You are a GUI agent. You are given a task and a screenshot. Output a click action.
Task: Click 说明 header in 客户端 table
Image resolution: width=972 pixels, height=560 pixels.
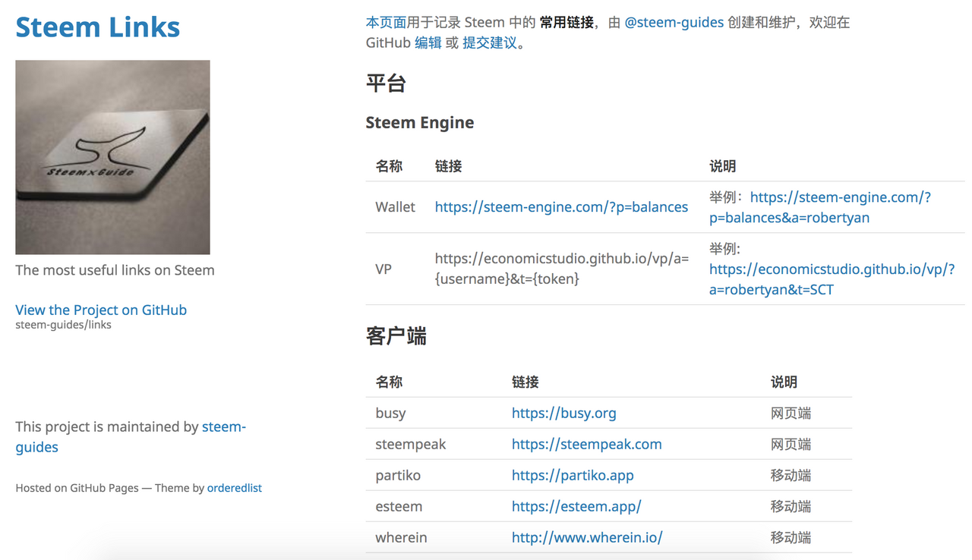(784, 382)
